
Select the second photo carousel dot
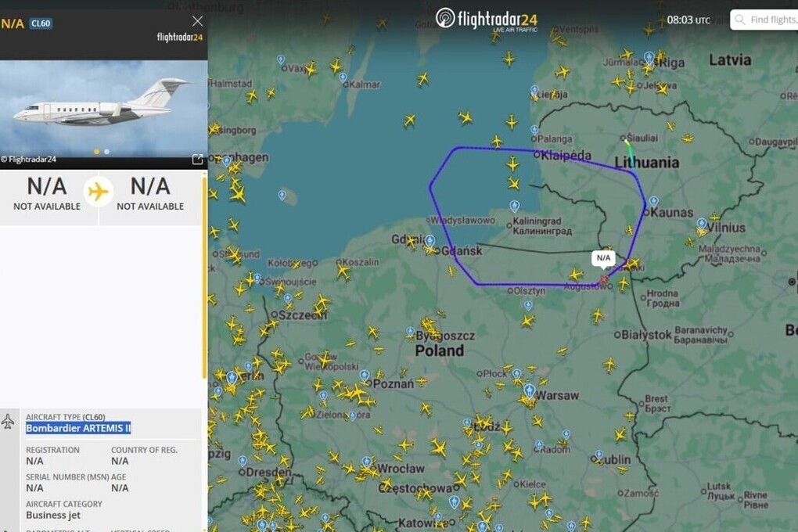[107, 151]
